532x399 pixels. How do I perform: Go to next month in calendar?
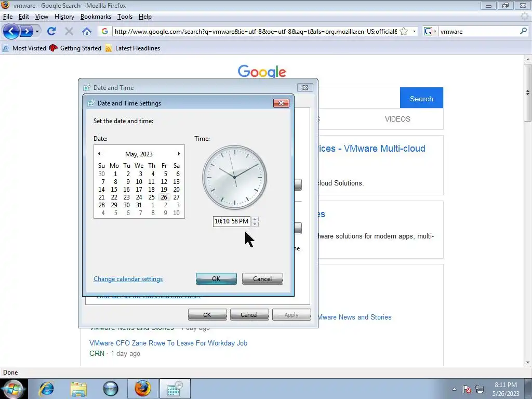(179, 154)
